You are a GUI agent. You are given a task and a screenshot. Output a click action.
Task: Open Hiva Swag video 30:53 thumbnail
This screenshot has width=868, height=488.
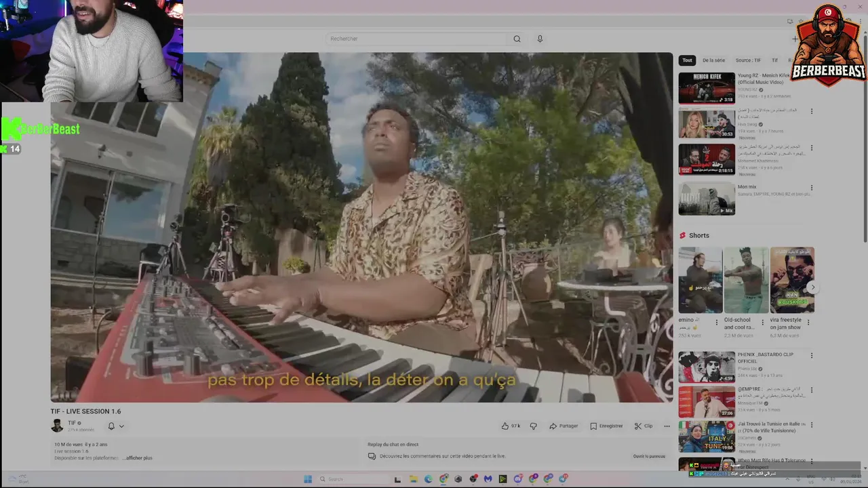707,123
